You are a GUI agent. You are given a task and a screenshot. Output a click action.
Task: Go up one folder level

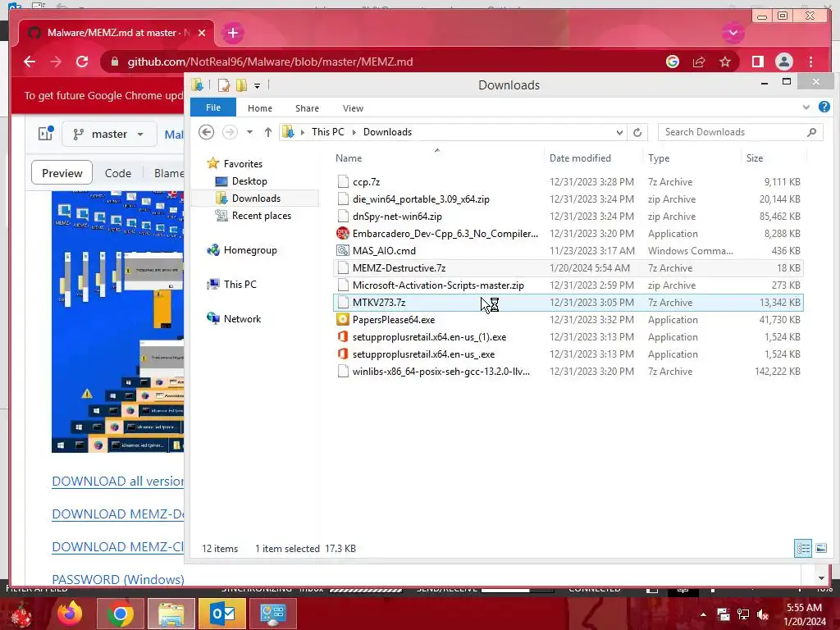pyautogui.click(x=268, y=132)
